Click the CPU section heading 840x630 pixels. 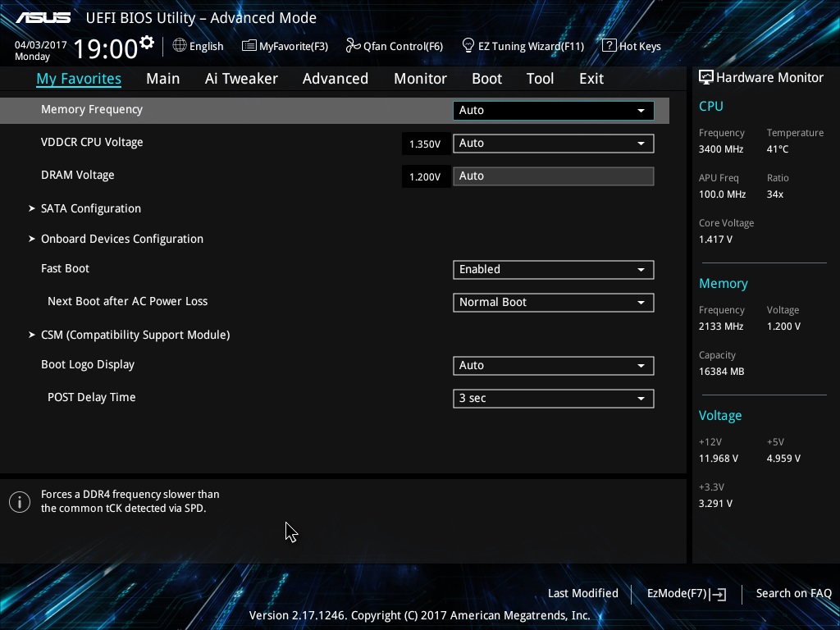pyautogui.click(x=711, y=106)
